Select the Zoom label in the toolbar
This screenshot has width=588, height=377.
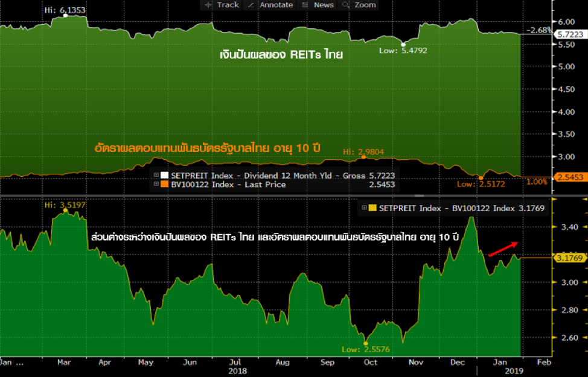(x=365, y=5)
